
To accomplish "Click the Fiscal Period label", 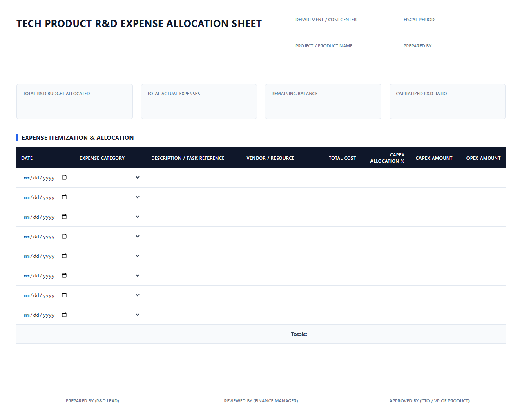I will [x=419, y=20].
